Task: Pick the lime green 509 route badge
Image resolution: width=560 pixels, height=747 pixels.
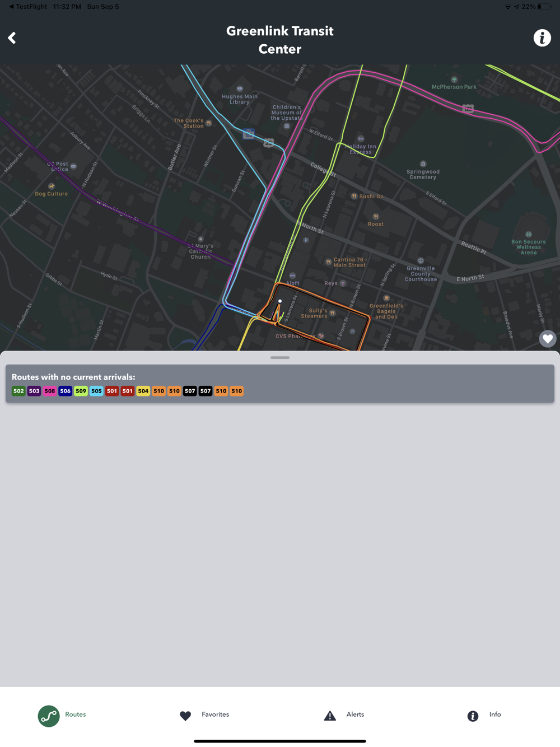Action: (81, 391)
